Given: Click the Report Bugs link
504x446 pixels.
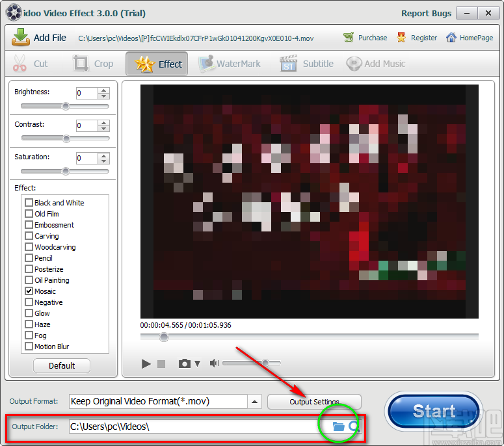Looking at the screenshot, I should pyautogui.click(x=426, y=13).
